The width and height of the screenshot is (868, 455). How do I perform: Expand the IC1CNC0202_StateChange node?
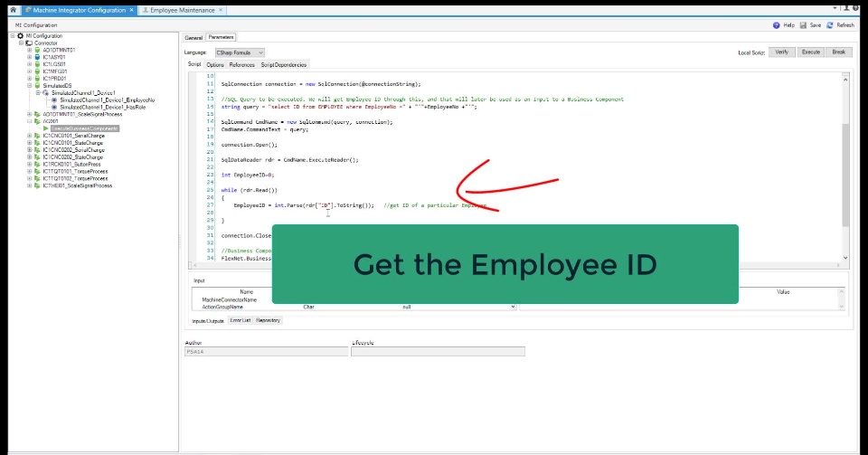[x=29, y=157]
